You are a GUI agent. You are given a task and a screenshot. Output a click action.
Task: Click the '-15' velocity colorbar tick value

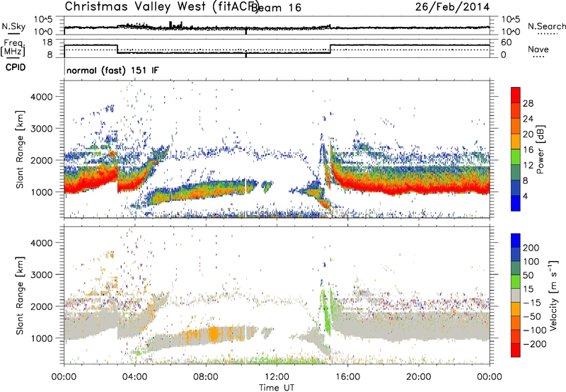pyautogui.click(x=531, y=303)
